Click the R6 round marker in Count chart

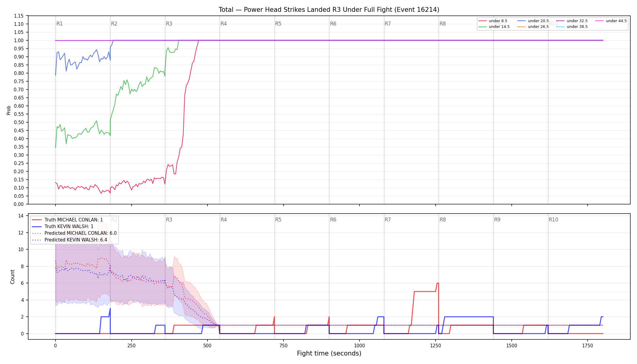tap(333, 220)
